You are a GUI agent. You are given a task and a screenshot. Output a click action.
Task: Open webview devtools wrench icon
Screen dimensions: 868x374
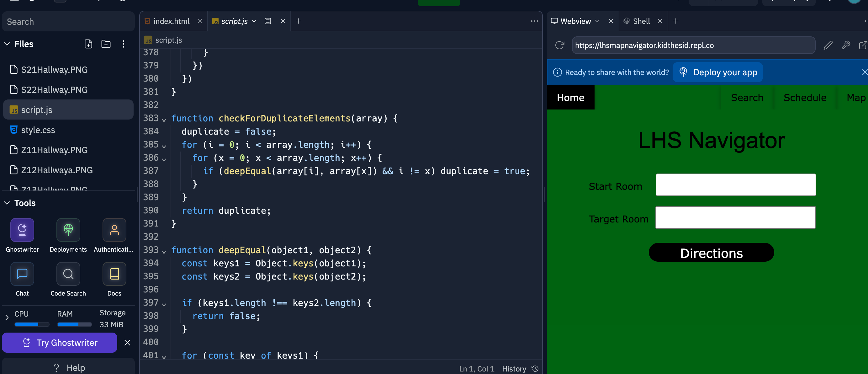point(845,45)
